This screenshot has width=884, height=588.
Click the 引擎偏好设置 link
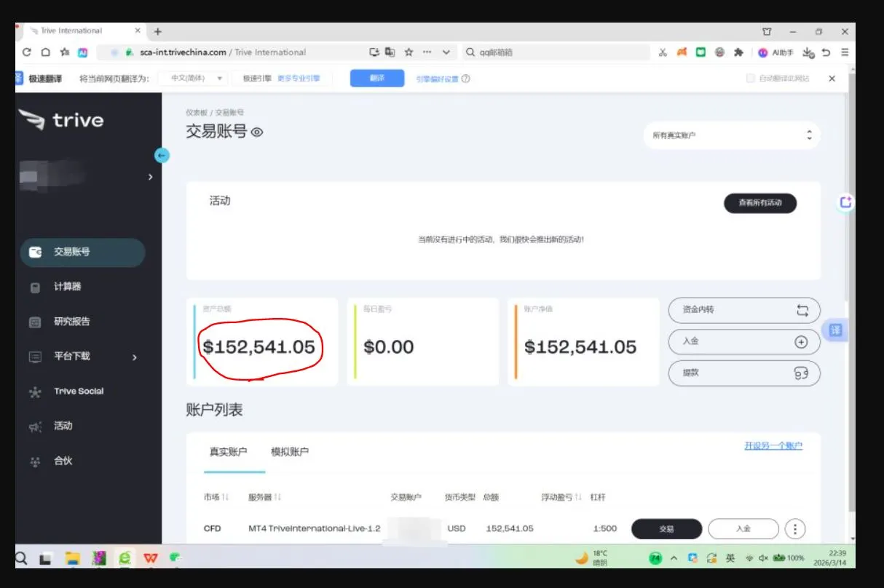click(x=438, y=79)
